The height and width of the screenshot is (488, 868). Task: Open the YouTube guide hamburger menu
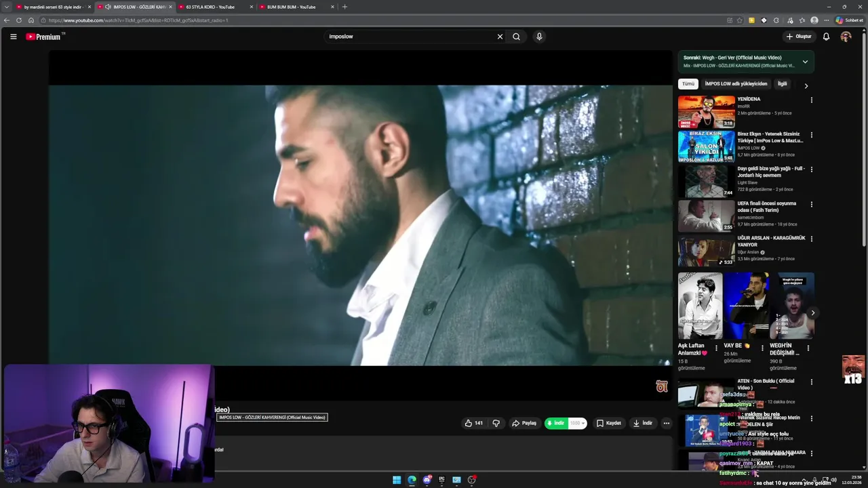coord(13,37)
